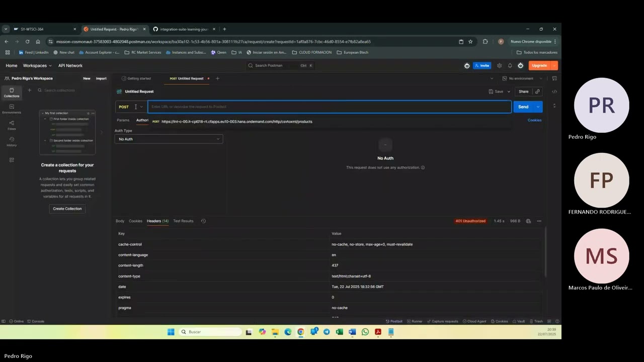Switch to the response Body tab
The height and width of the screenshot is (362, 644).
pos(120,221)
